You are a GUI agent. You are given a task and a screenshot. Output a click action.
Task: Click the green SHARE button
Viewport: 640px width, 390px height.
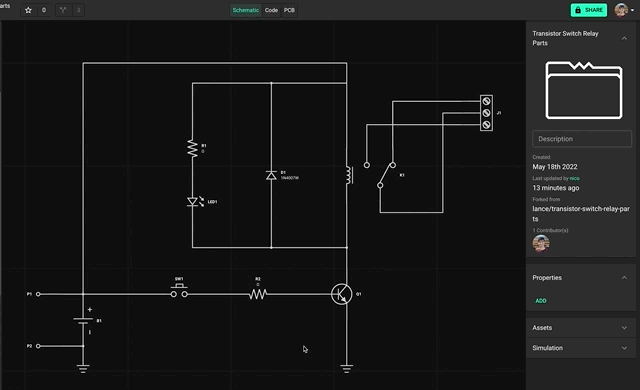(589, 10)
